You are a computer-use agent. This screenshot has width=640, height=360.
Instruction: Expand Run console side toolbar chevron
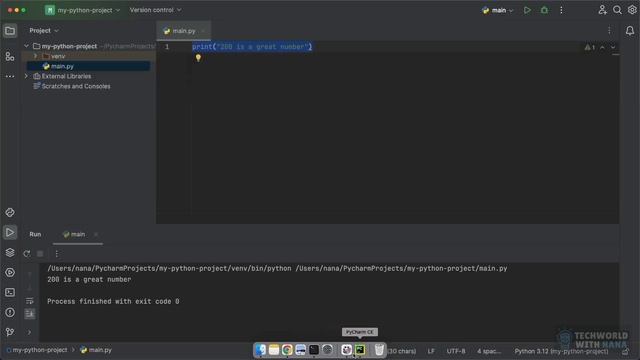click(x=29, y=332)
